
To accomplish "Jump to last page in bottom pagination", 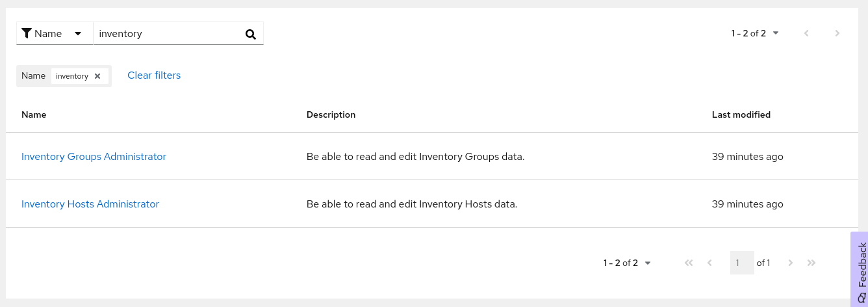I will point(811,263).
